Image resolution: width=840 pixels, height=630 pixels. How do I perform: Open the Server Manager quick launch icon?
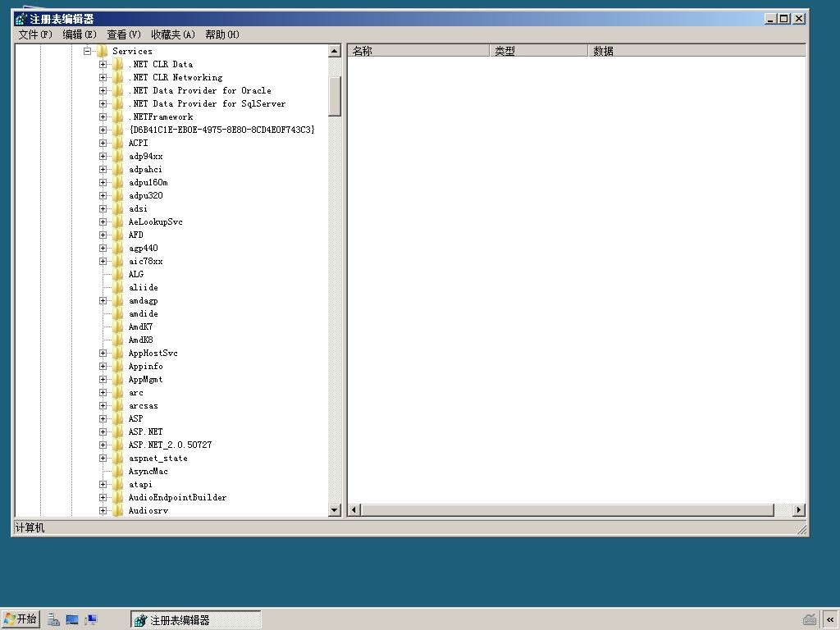point(53,620)
